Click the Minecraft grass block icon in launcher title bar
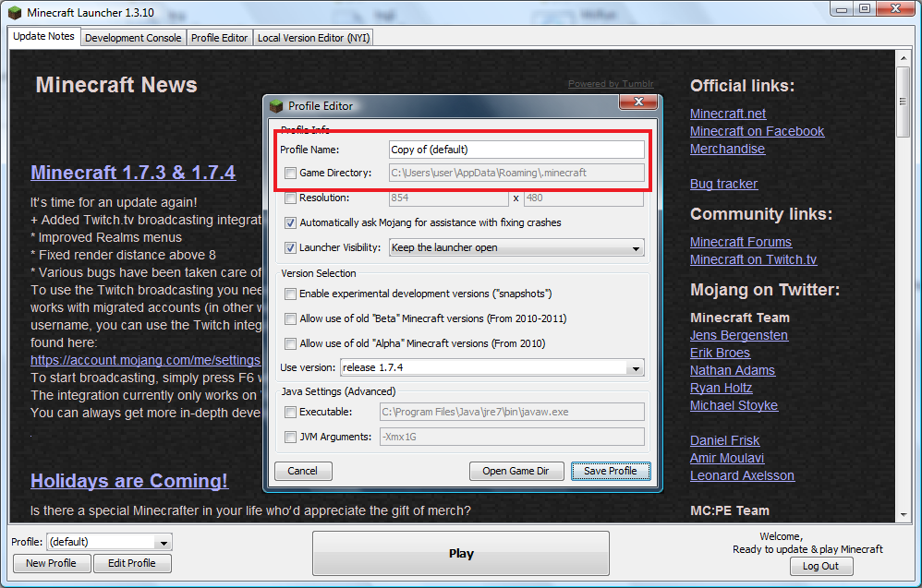 tap(15, 12)
